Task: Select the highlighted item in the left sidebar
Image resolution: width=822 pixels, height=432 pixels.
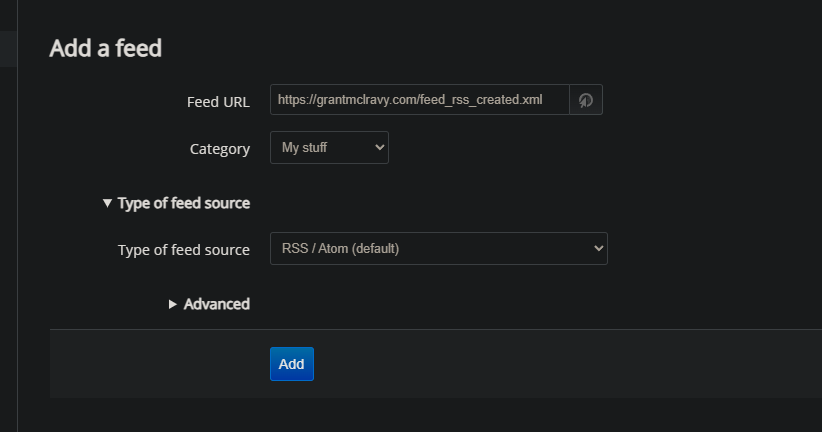Action: click(x=8, y=48)
